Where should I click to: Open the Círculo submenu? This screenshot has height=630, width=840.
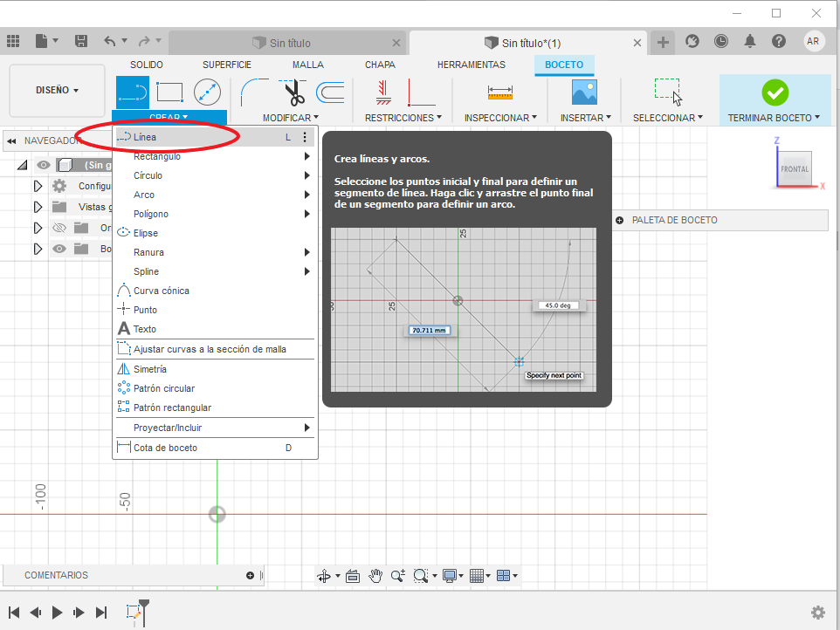(215, 175)
